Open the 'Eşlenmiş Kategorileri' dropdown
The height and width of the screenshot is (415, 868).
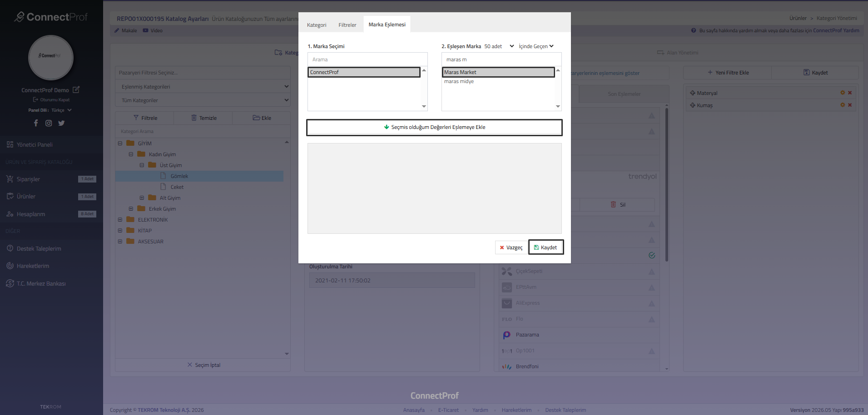point(203,87)
